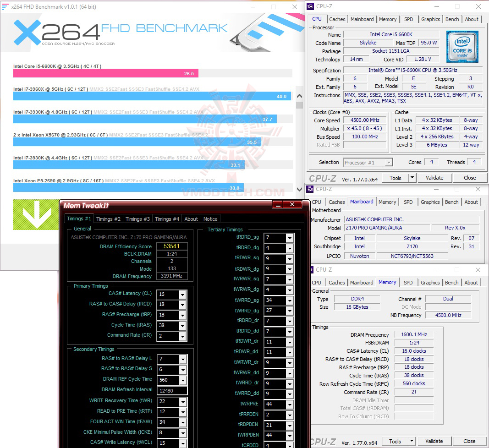
Task: Switch to the Timings #3 tab
Action: click(x=137, y=219)
